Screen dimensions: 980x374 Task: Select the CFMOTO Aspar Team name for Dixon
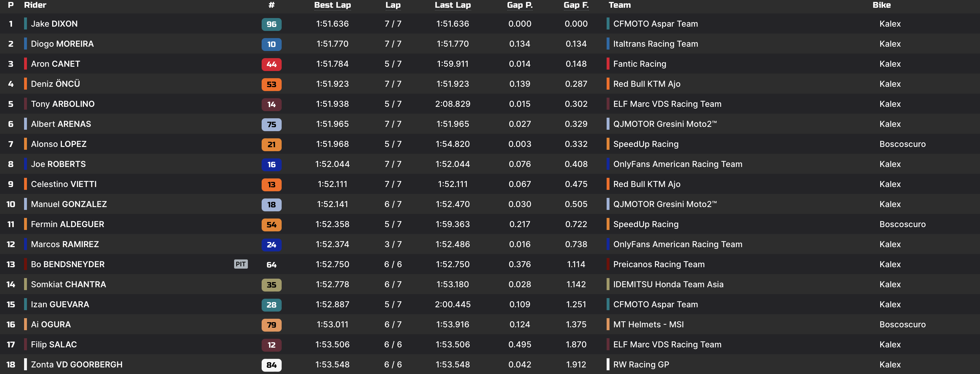click(655, 24)
